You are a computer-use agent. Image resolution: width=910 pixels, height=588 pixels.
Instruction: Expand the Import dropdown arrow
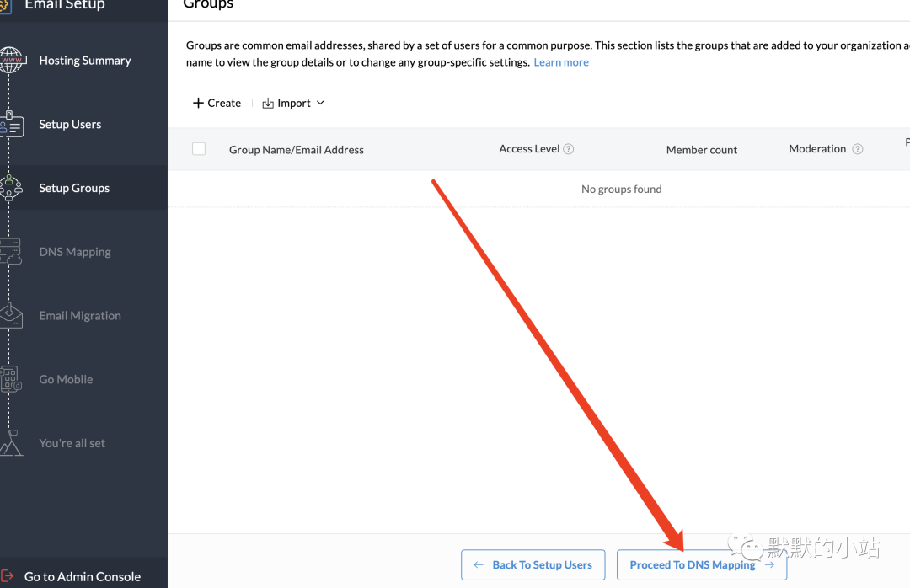tap(320, 103)
